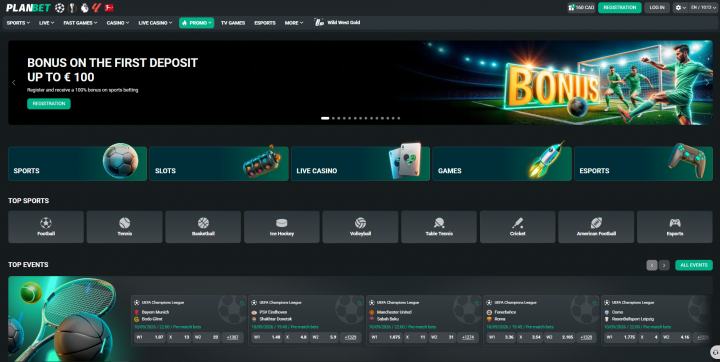Select the Cricket sport icon tile
The image size is (720, 362).
(x=518, y=227)
